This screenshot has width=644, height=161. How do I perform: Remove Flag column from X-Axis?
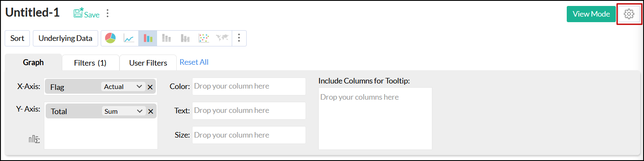150,87
